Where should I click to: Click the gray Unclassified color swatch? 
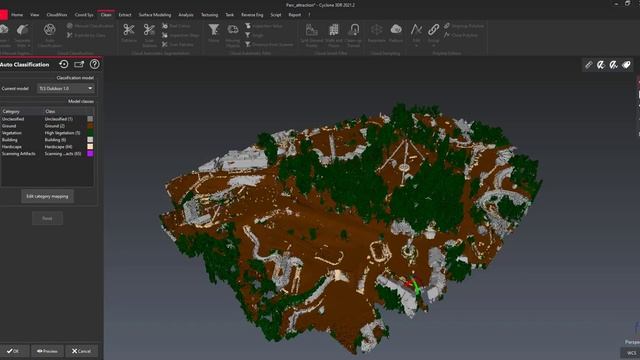tap(90, 119)
